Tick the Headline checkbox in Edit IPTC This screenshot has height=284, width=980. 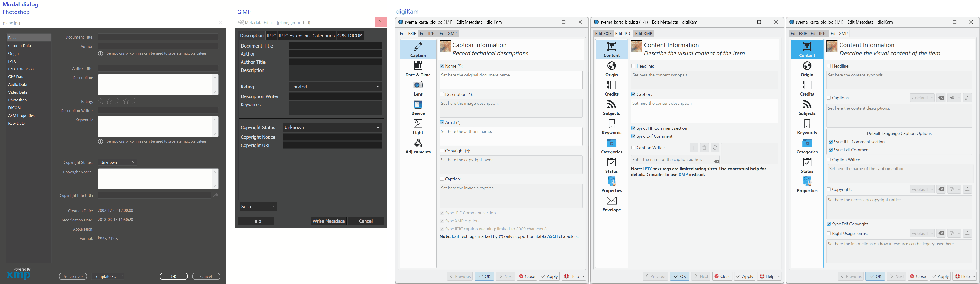coord(633,66)
